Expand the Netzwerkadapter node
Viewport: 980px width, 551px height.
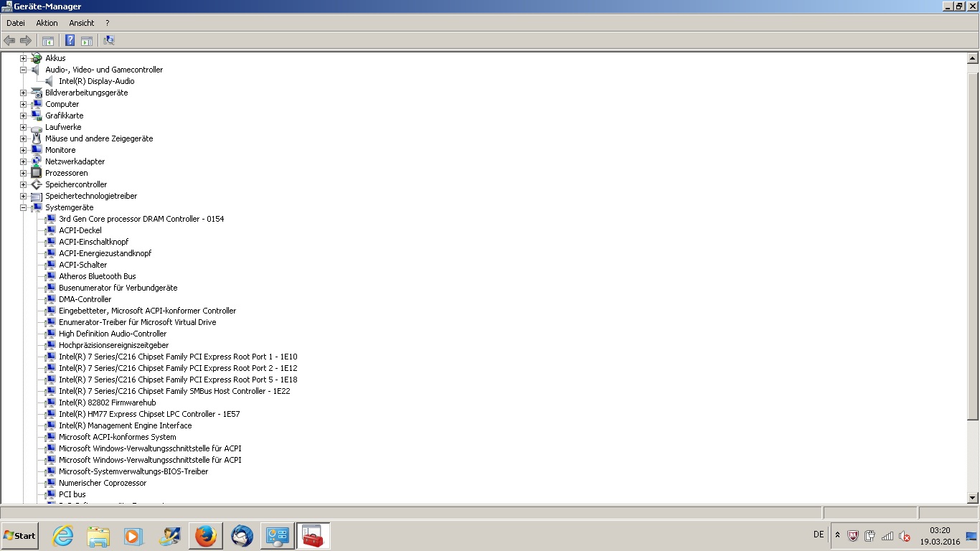(23, 161)
